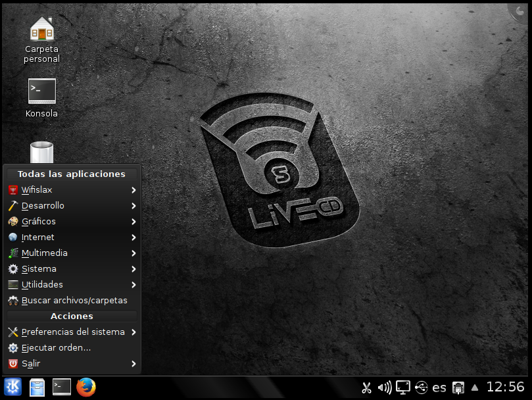Click the KDE application launcher button

[x=13, y=387]
